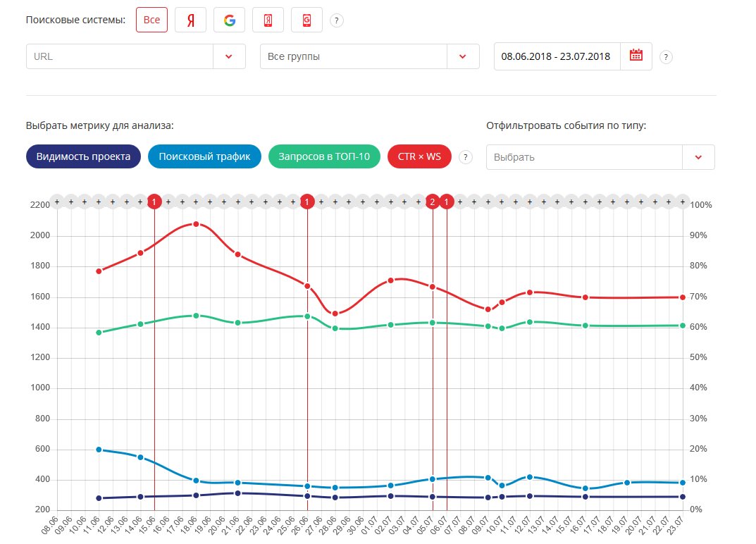Toggle the Запросов в ТОП-10 metric
756x544 pixels.
(324, 157)
